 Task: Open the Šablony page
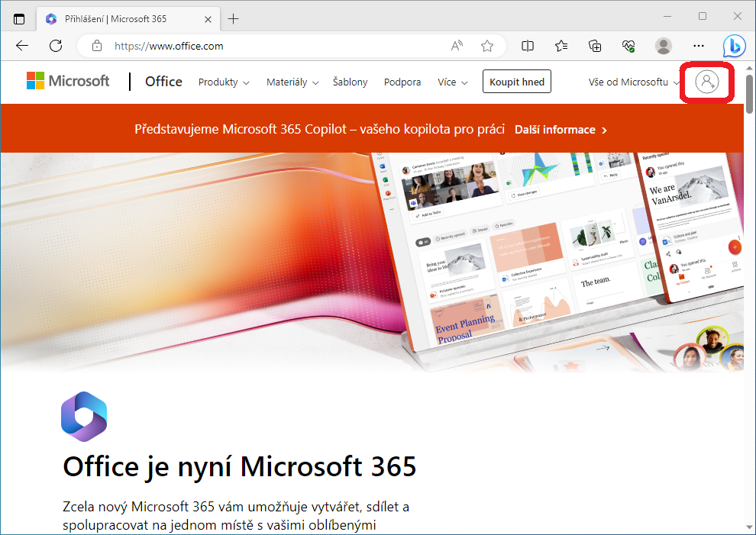point(350,82)
